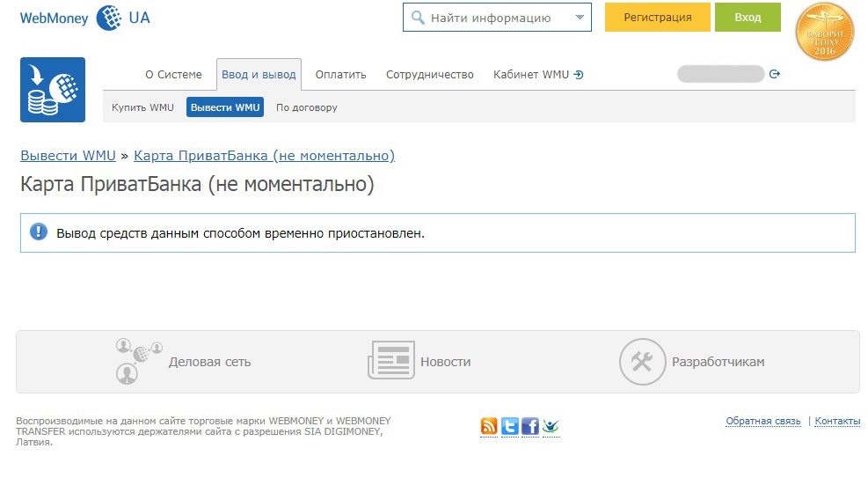Expand the search field dropdown arrow
Viewport: 868px width, 478px height.
(x=579, y=18)
